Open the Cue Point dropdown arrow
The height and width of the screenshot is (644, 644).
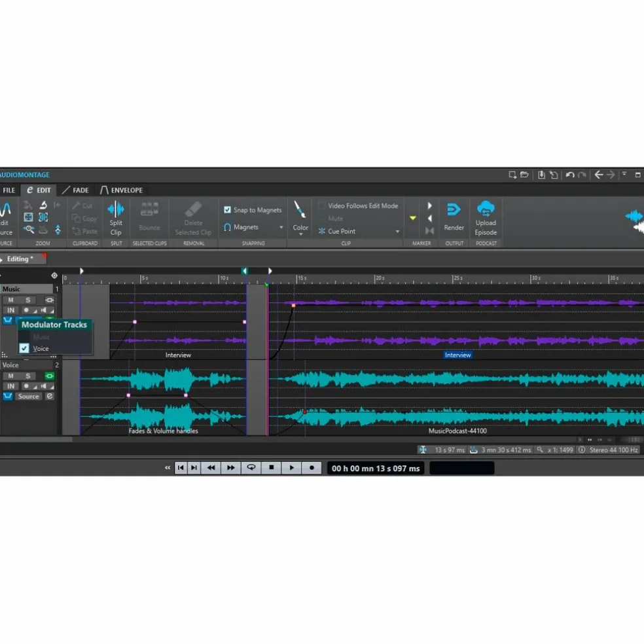397,231
